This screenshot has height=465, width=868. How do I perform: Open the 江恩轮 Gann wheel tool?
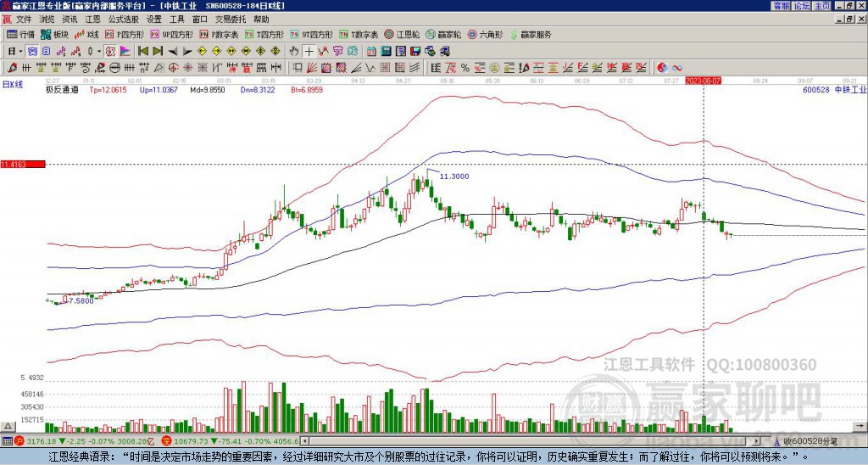coord(402,35)
